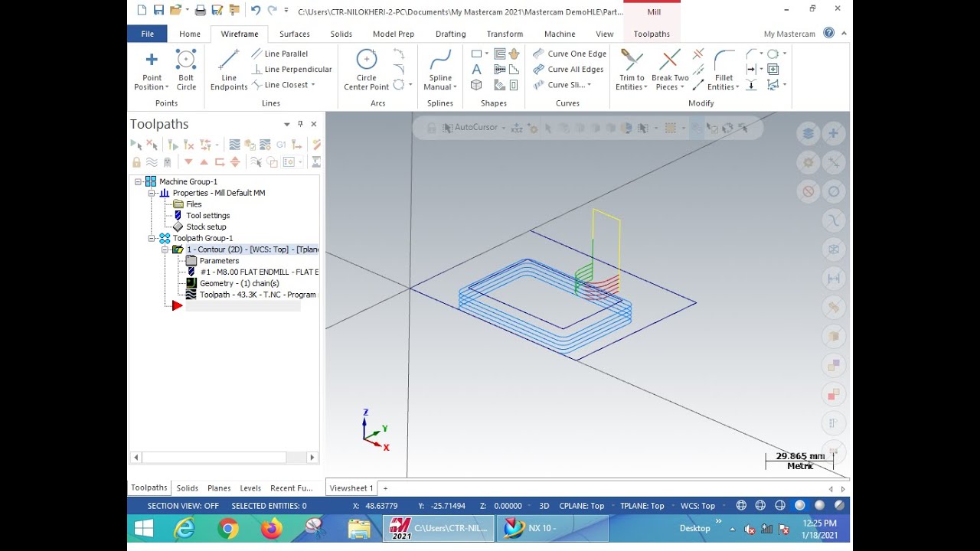Toggle SECTION VIEW: OFF in status bar
The image size is (980, 551).
(x=183, y=506)
